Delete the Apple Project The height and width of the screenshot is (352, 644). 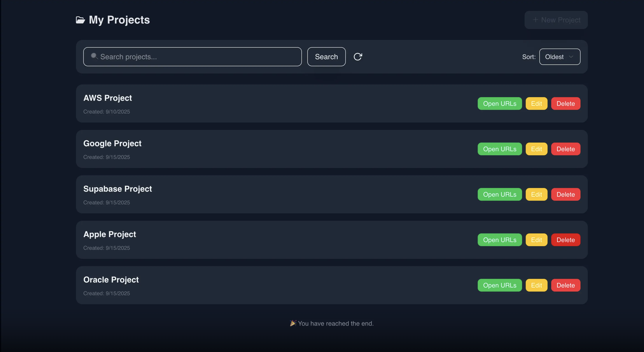pyautogui.click(x=565, y=240)
